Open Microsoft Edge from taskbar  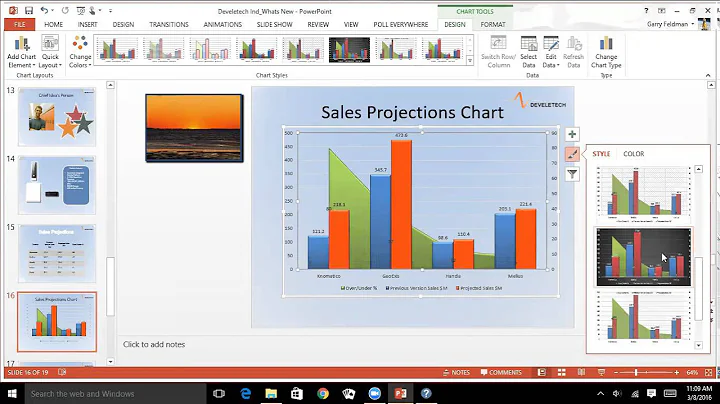coord(246,393)
